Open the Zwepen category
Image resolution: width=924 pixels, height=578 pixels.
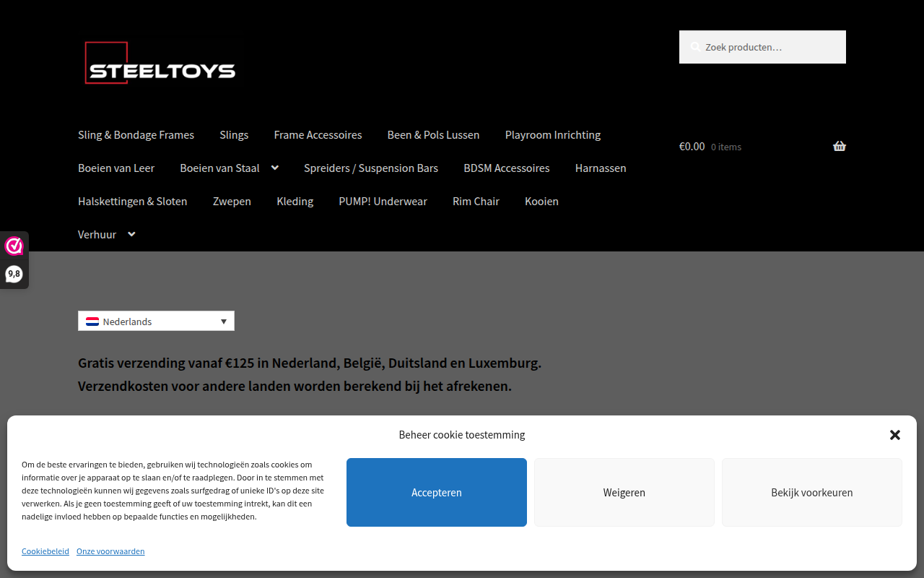[232, 202]
